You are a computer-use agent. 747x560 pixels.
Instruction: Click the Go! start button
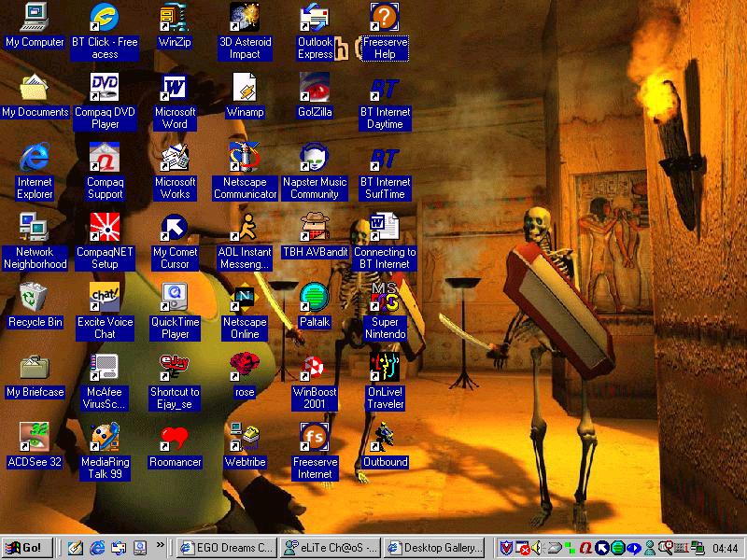pyautogui.click(x=27, y=548)
